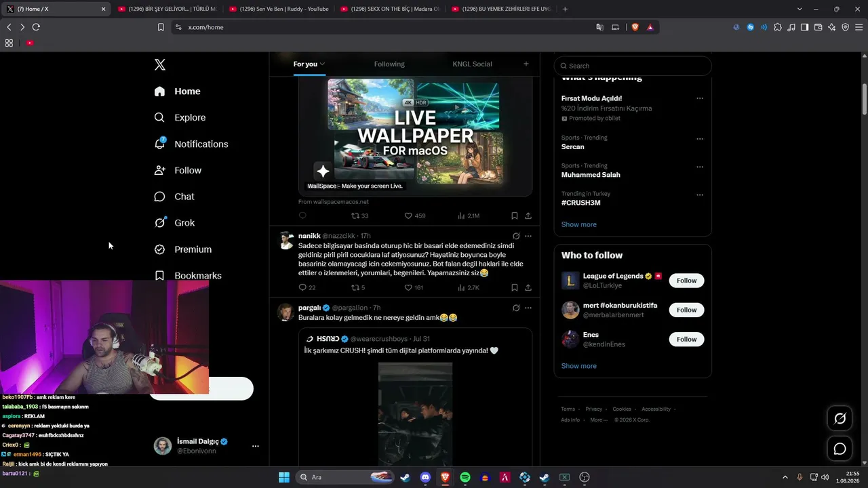Screen dimensions: 868x488
Task: Click the page vertical scrollbar
Action: [865, 99]
